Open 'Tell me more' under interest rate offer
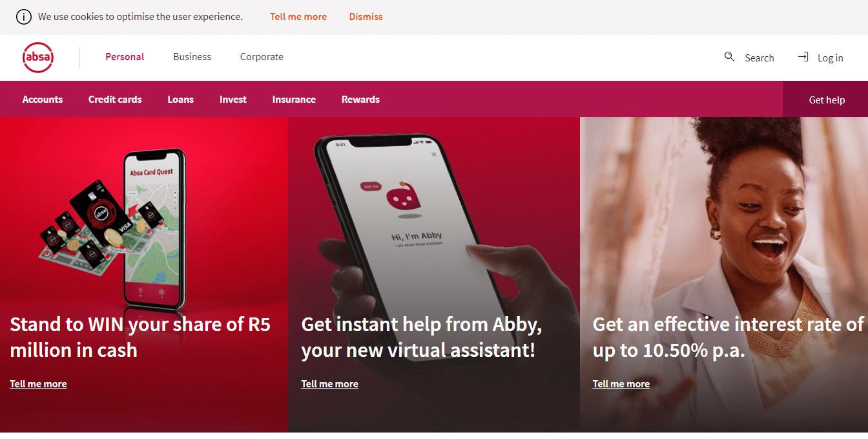 [621, 384]
